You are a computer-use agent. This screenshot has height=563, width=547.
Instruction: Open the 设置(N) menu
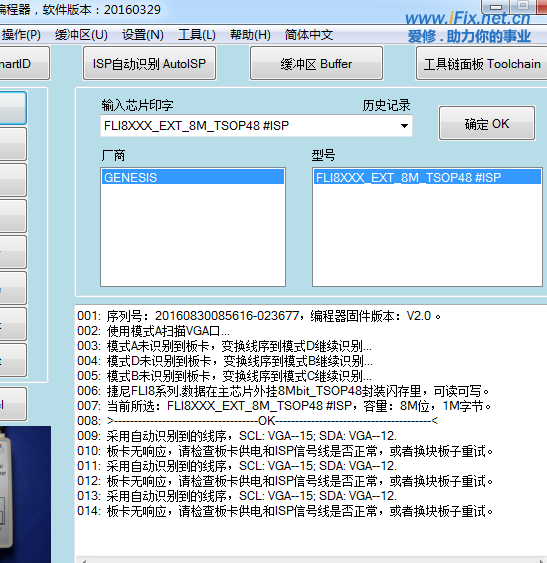pos(143,35)
